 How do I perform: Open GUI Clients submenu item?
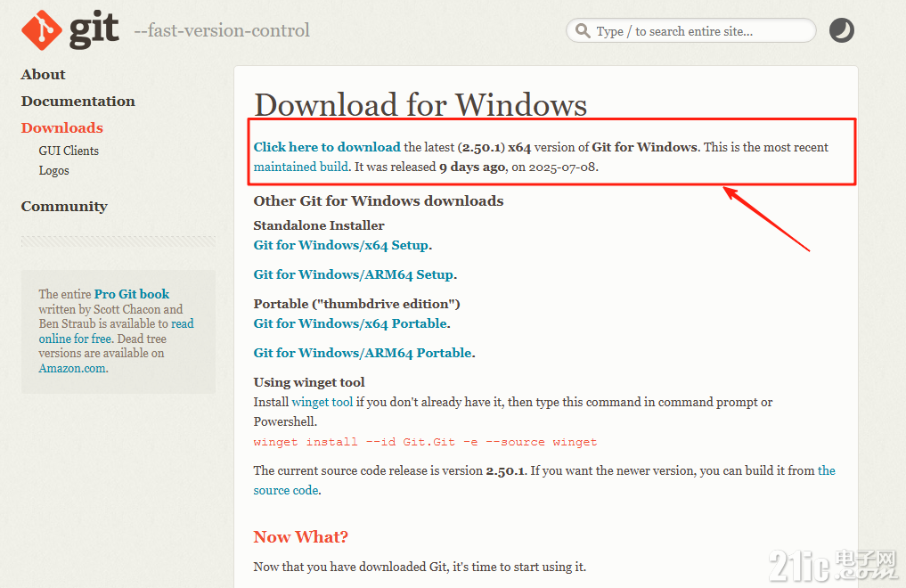coord(69,151)
